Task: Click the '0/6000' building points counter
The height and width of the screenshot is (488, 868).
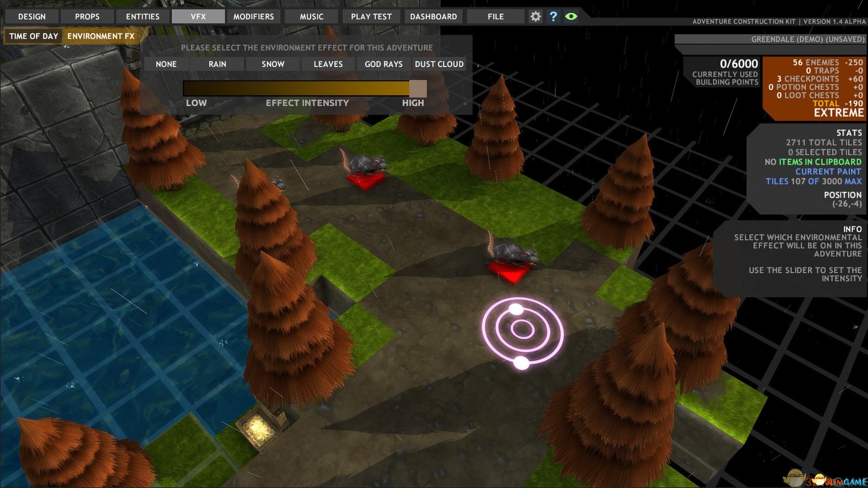Action: 739,64
